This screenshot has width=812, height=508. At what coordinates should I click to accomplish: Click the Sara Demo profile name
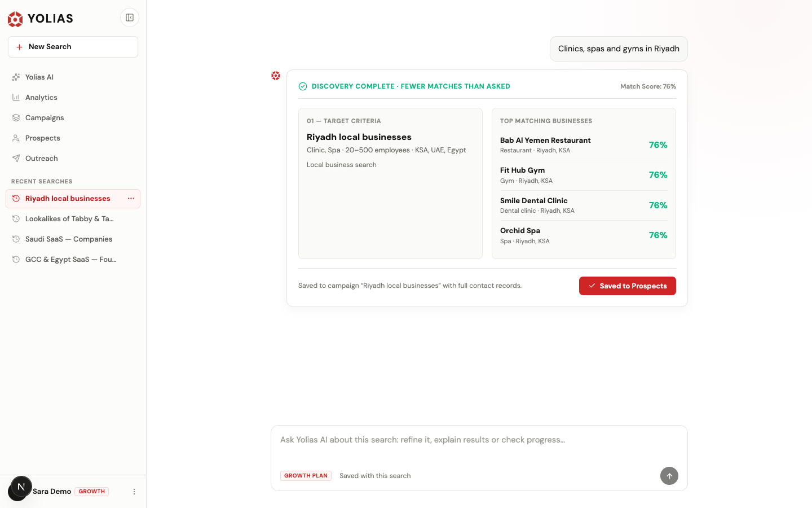pos(52,492)
